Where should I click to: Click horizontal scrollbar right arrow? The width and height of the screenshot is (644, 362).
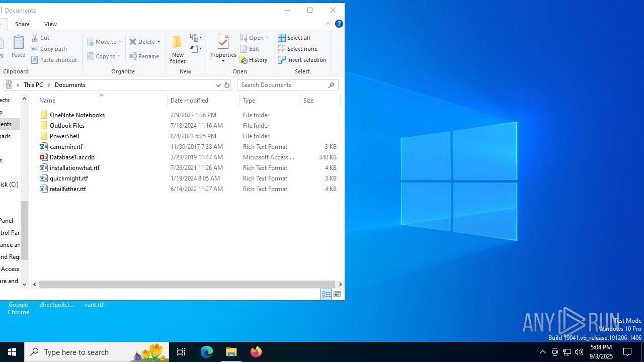pyautogui.click(x=340, y=284)
